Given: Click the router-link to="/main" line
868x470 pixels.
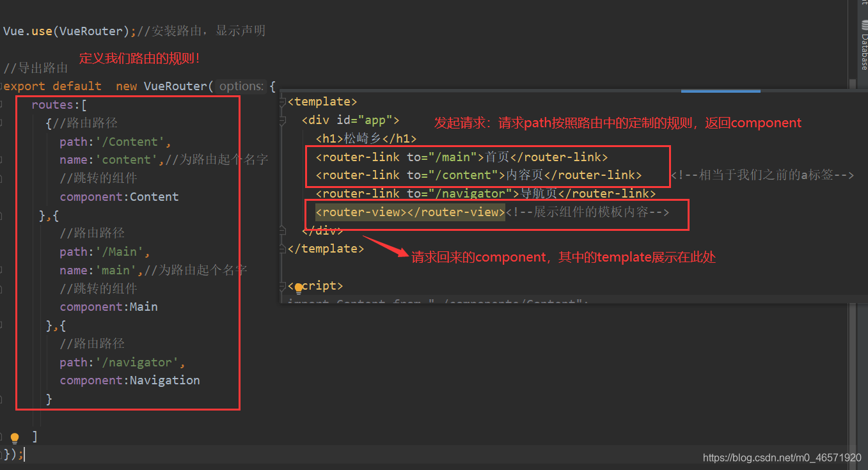Looking at the screenshot, I should point(461,157).
